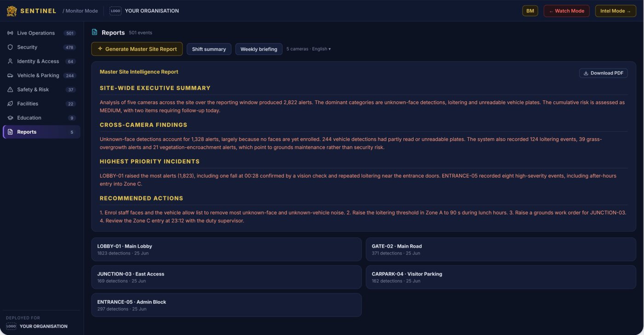
Task: Click the Identity & Access person icon
Action: click(10, 61)
